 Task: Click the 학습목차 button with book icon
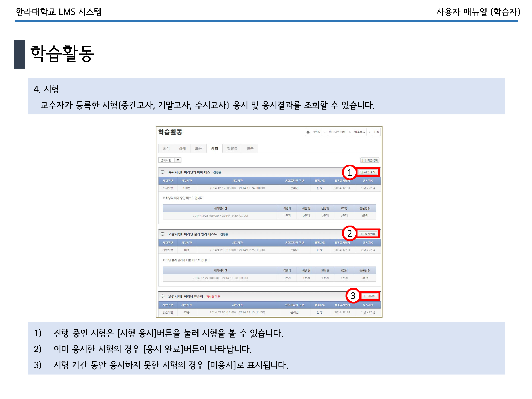(370, 160)
